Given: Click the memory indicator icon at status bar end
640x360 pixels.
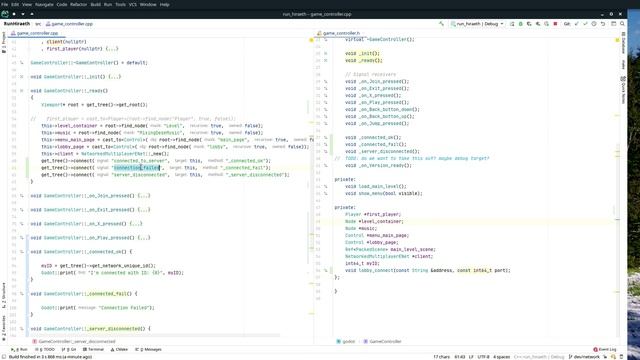Looking at the screenshot, I should pyautogui.click(x=622, y=357).
